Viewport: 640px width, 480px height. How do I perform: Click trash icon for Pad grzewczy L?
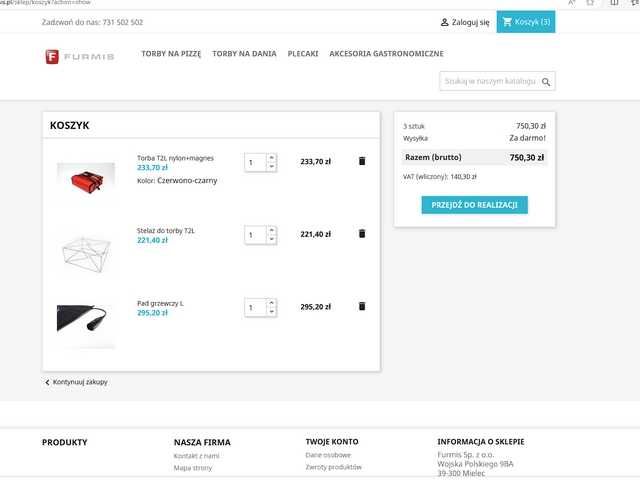[x=362, y=307]
